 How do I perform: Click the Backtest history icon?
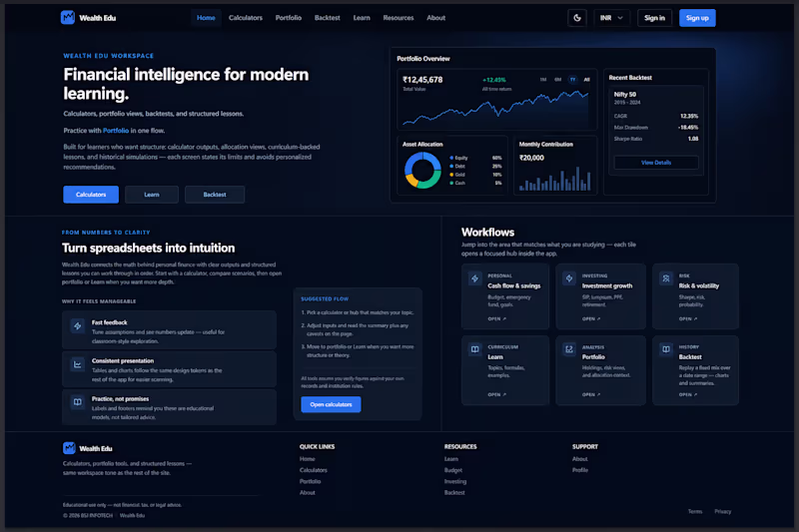(x=665, y=349)
